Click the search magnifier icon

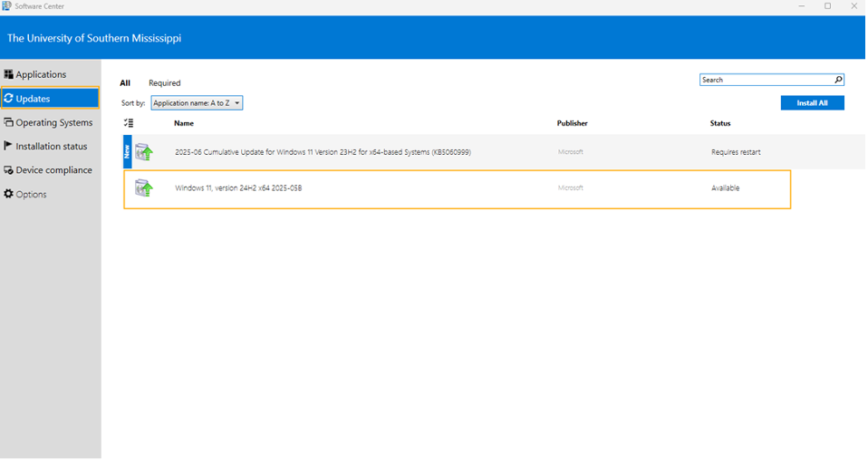[838, 80]
